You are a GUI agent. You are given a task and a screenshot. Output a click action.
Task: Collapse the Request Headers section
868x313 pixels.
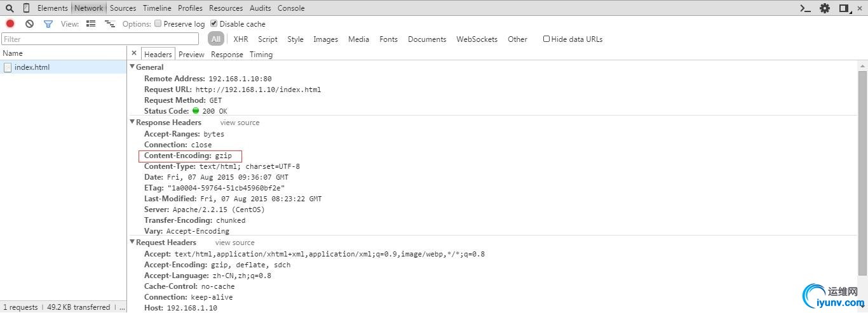coord(132,242)
